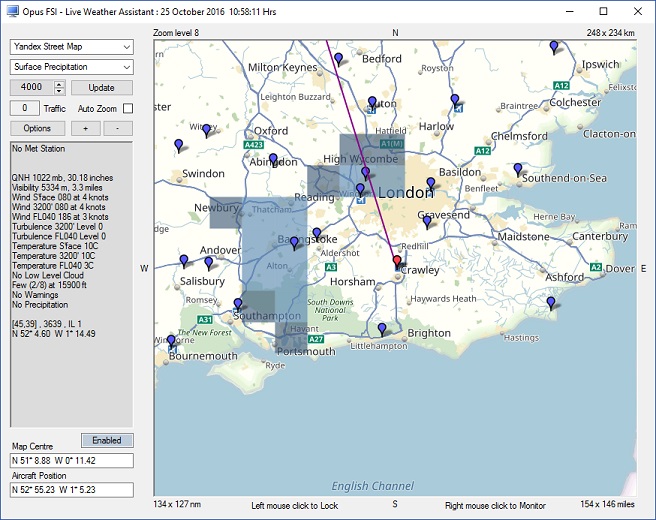The width and height of the screenshot is (656, 520).
Task: Click the blue pin below Andover label
Action: pos(209,263)
